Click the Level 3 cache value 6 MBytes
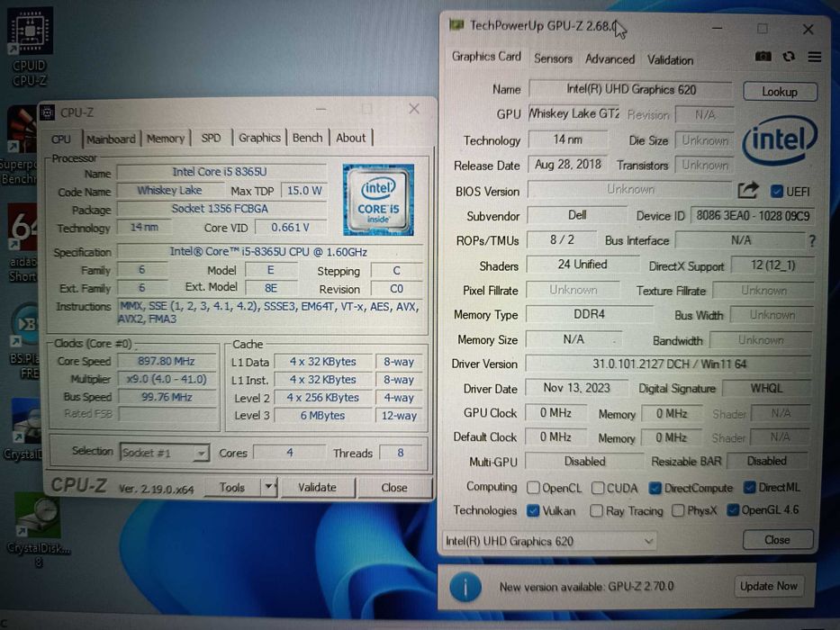 (x=322, y=415)
